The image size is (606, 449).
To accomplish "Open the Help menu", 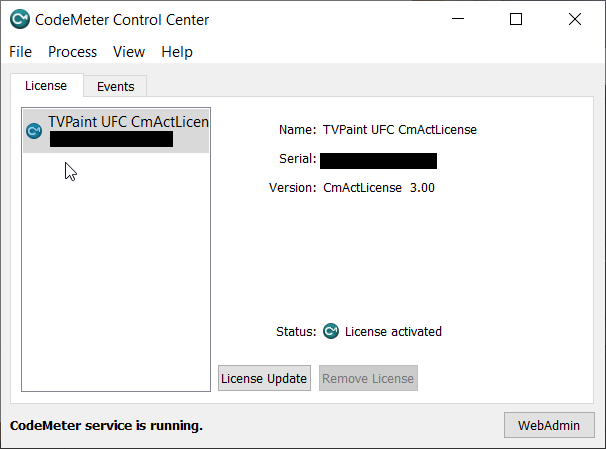I will pyautogui.click(x=177, y=52).
